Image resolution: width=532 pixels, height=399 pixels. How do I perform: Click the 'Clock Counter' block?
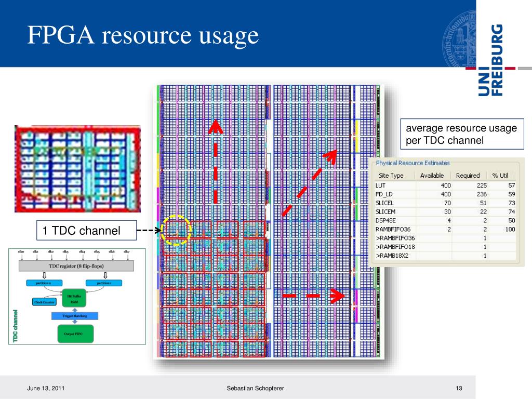point(45,302)
